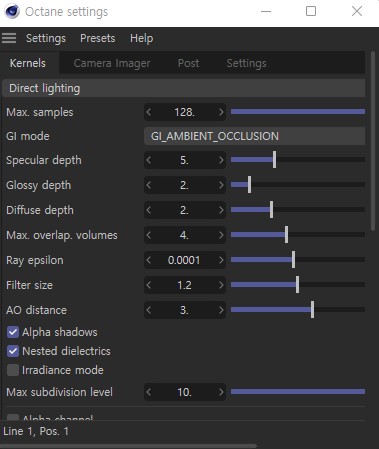Open the Help menu
The width and height of the screenshot is (379, 449).
(142, 38)
